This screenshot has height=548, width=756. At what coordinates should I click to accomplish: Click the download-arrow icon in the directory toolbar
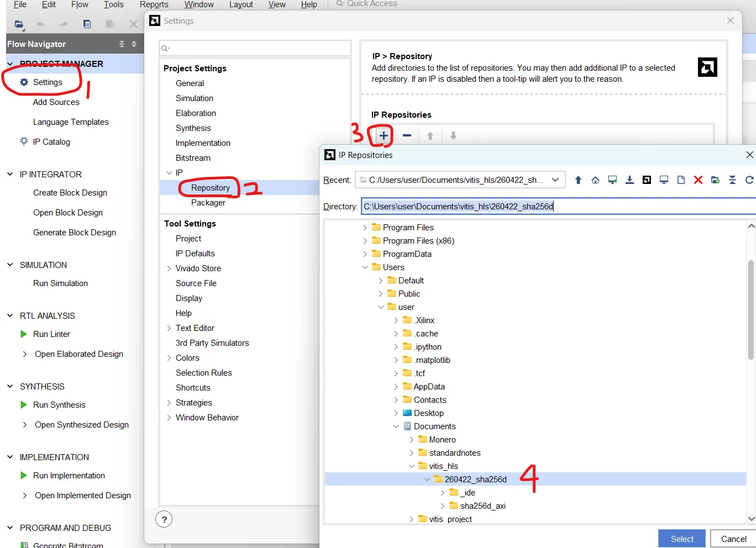coord(629,180)
